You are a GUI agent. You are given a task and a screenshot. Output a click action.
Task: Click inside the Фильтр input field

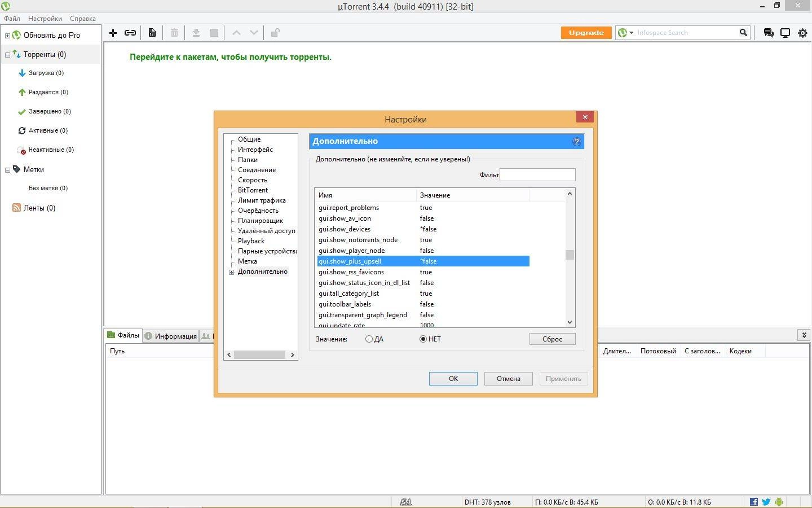click(537, 174)
